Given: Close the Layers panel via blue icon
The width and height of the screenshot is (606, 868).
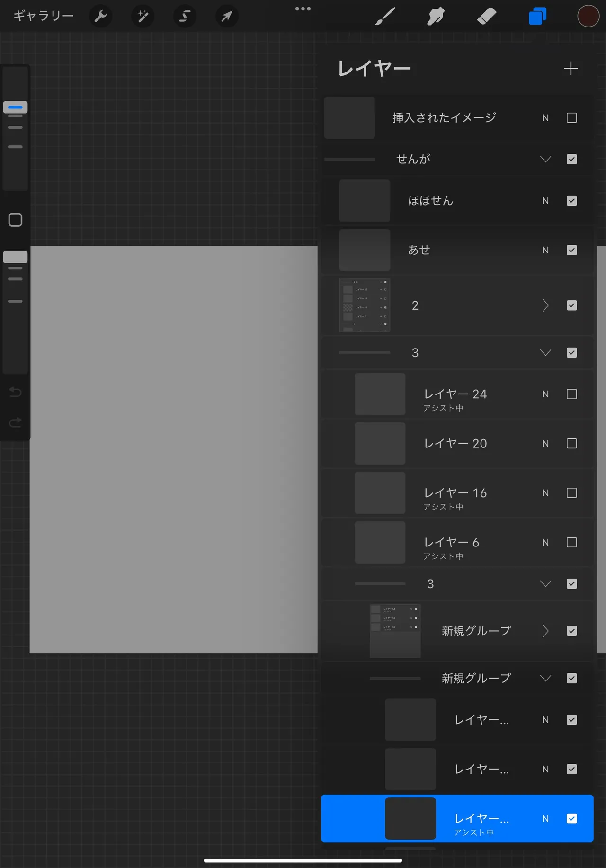Looking at the screenshot, I should [x=537, y=17].
